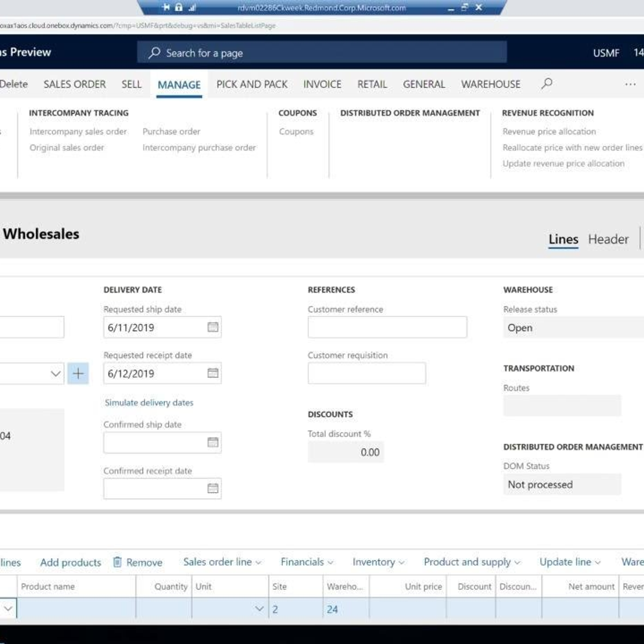Viewport: 644px width, 644px height.
Task: Open the Invoice ribbon tab
Action: (x=322, y=84)
